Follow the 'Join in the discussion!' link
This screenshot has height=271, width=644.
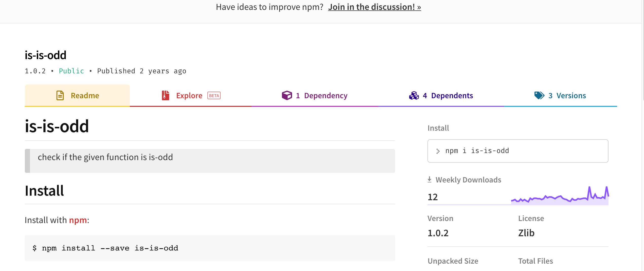tap(374, 7)
